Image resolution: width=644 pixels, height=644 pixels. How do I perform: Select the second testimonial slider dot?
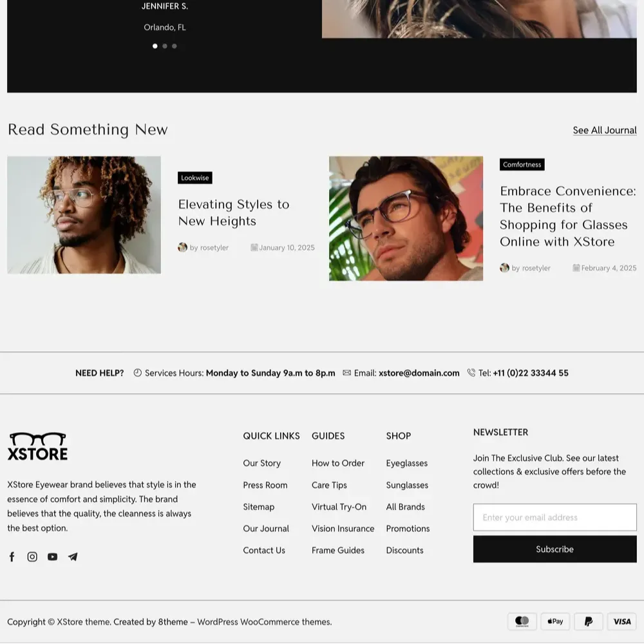165,46
